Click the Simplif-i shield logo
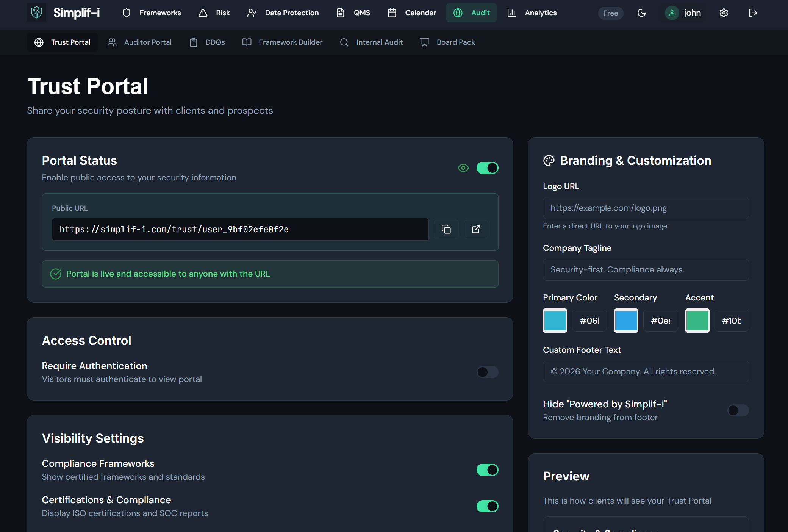The height and width of the screenshot is (532, 788). click(36, 13)
